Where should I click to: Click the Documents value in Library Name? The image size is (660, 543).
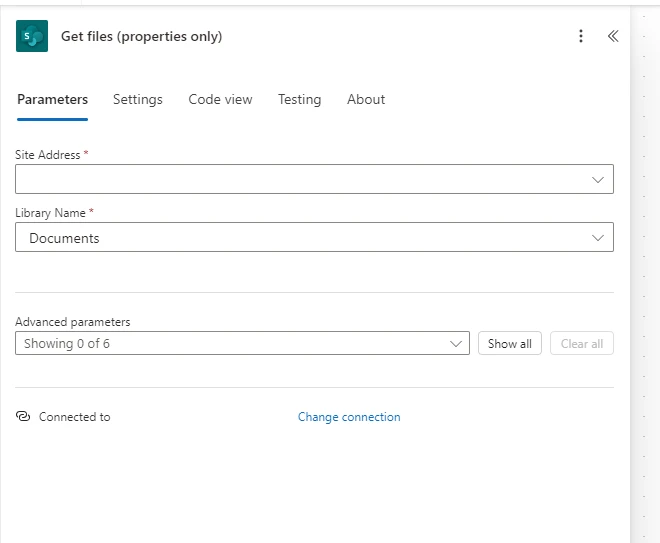click(64, 238)
